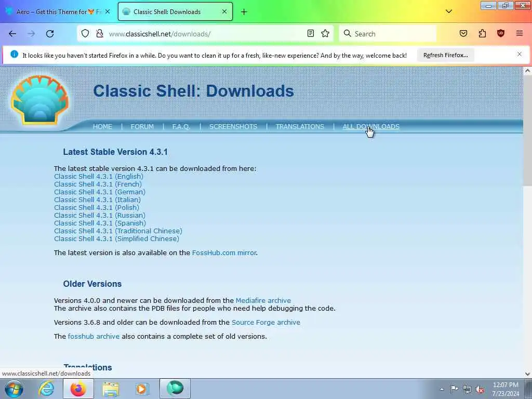Viewport: 532px width, 399px height.
Task: Bookmark this page with the star icon
Action: [x=325, y=33]
